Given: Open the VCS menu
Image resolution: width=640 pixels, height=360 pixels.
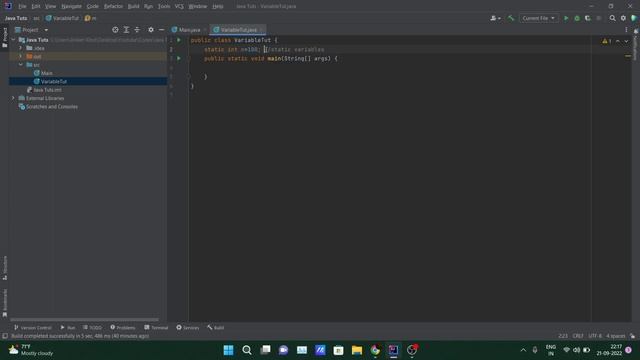Looking at the screenshot, I should tap(179, 7).
